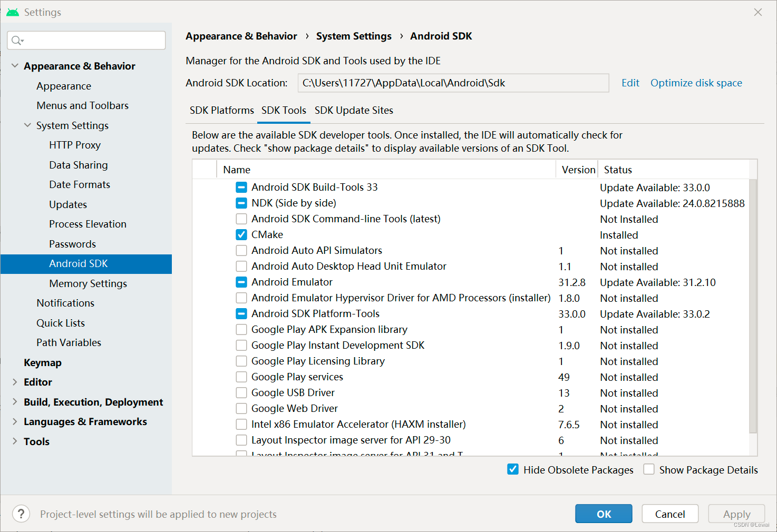The width and height of the screenshot is (777, 532).
Task: Close the Settings dialog
Action: pyautogui.click(x=758, y=12)
